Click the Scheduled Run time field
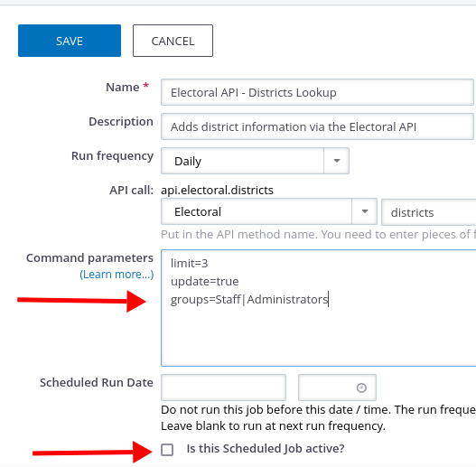Image resolution: width=476 pixels, height=467 pixels. [x=337, y=388]
